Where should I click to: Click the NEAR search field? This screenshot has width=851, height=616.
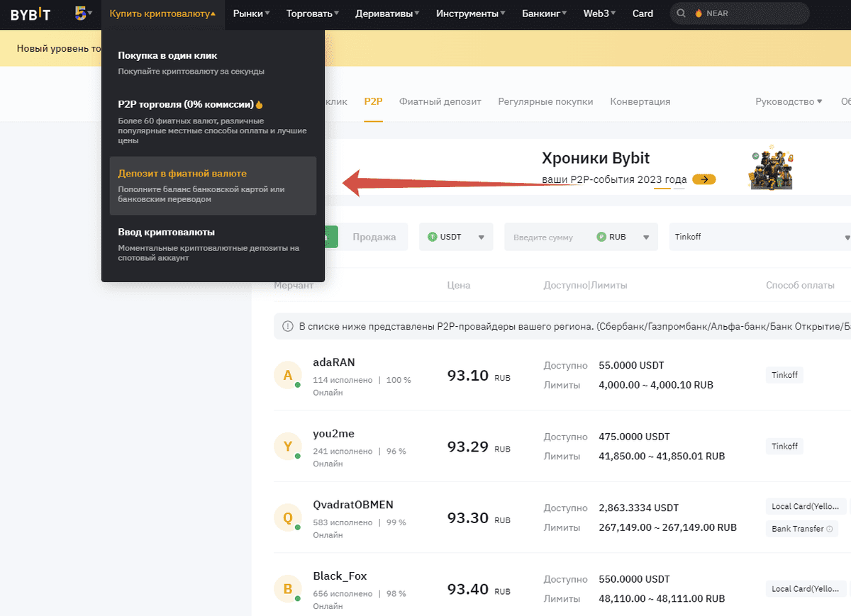click(740, 13)
